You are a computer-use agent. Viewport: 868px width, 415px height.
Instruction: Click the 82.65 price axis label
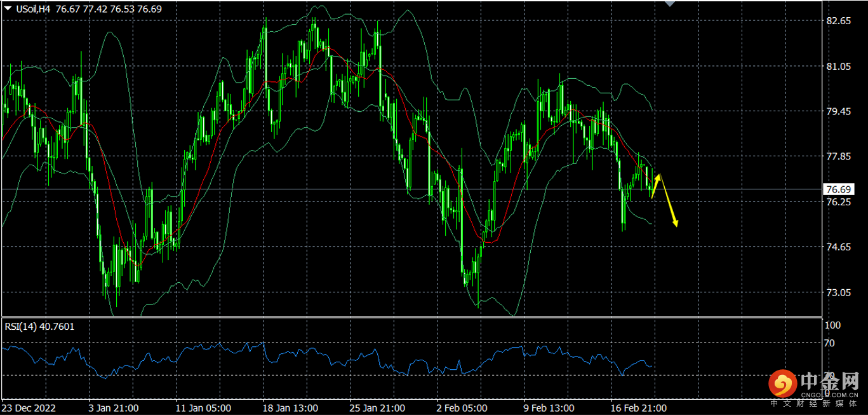point(838,21)
